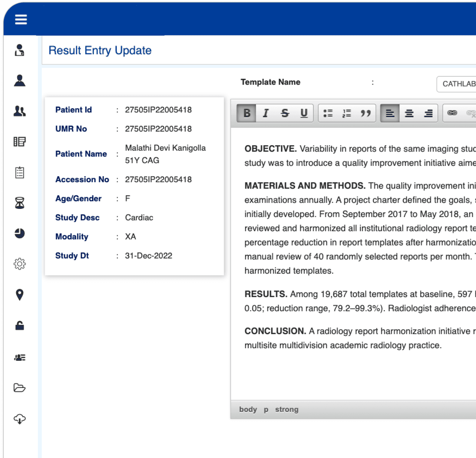The image size is (476, 458).
Task: Open the pie chart reports icon
Action: click(20, 233)
